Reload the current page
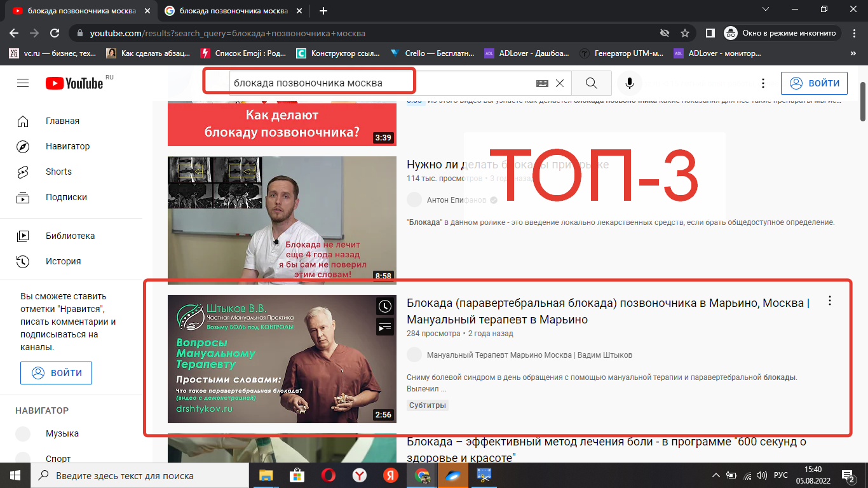This screenshot has height=488, width=868. point(55,33)
